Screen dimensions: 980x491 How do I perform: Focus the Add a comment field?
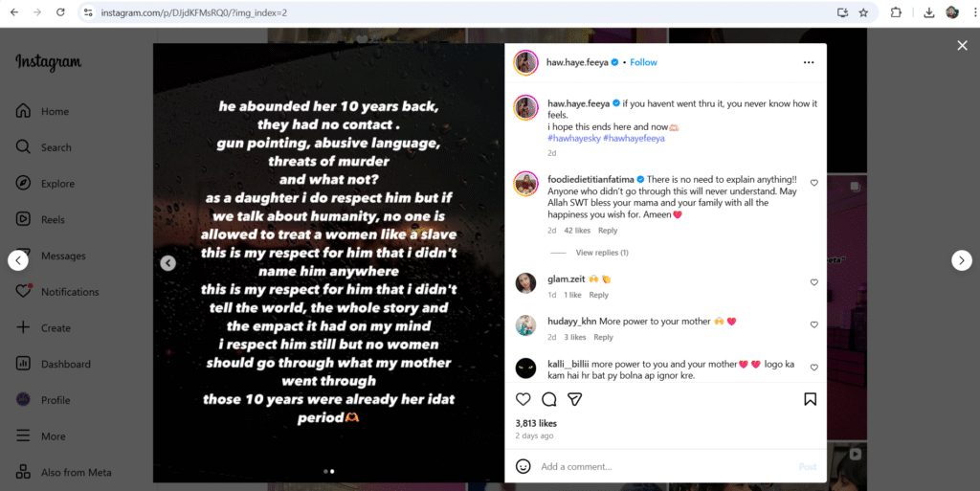click(x=666, y=466)
